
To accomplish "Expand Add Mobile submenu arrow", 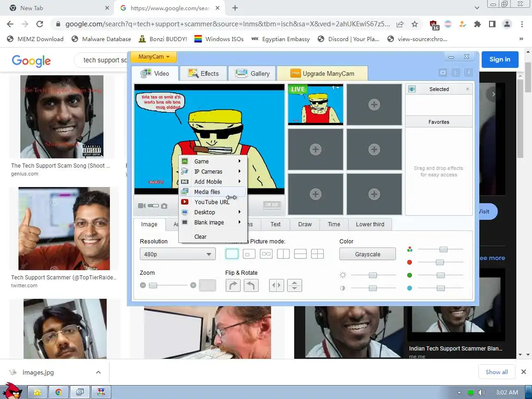I will [240, 181].
